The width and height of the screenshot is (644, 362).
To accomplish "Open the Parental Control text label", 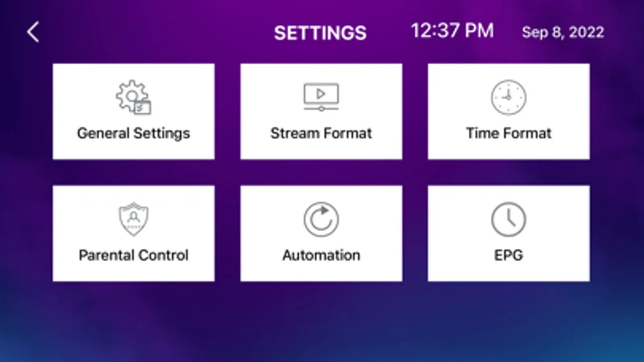I will coord(133,255).
